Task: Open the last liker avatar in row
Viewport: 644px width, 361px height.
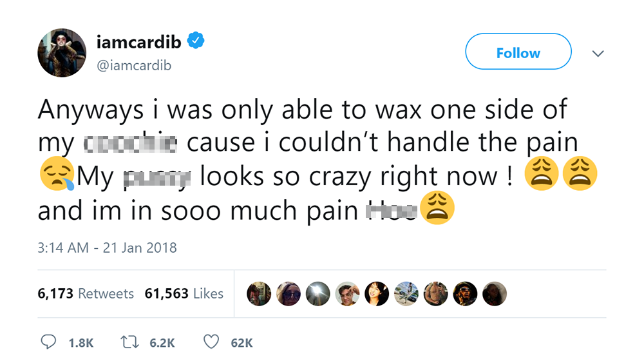Action: click(495, 294)
